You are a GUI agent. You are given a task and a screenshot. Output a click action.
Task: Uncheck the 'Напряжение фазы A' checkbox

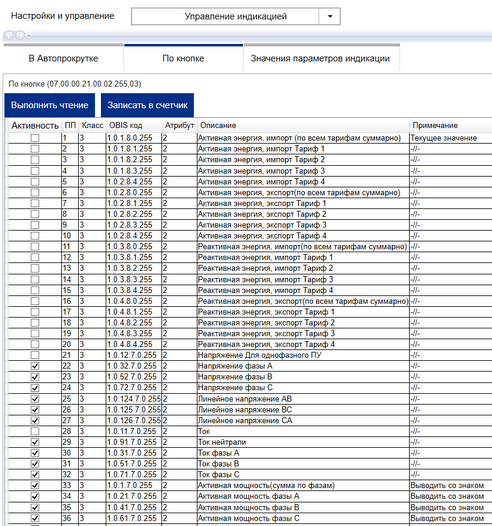tap(35, 366)
